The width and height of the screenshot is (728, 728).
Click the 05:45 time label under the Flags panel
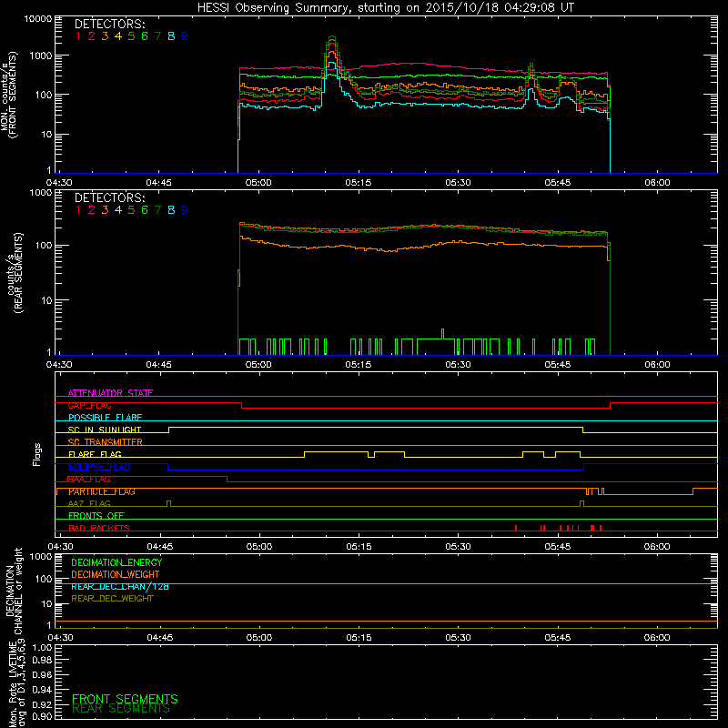[557, 547]
